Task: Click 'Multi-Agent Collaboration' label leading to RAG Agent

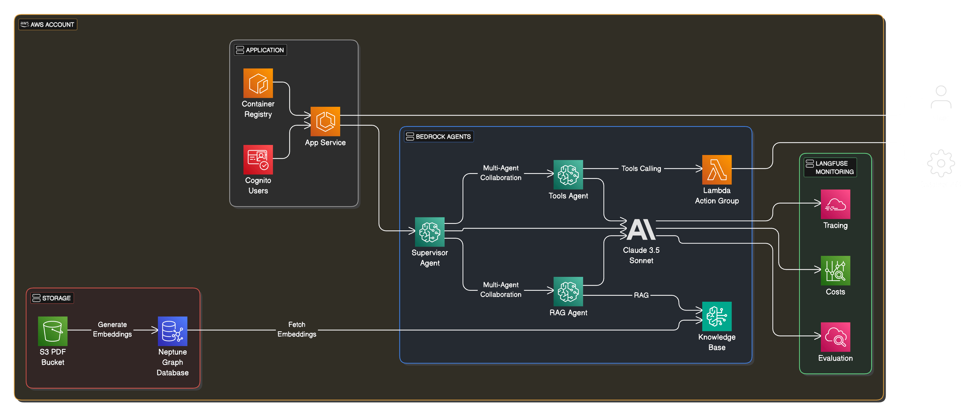Action: tap(501, 290)
